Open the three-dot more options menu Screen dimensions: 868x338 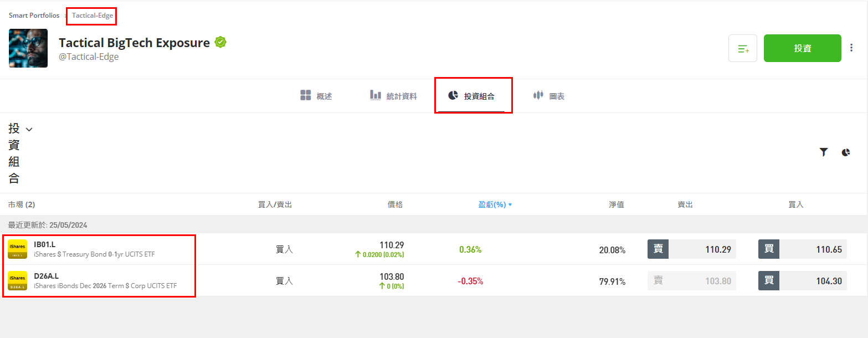pos(851,48)
